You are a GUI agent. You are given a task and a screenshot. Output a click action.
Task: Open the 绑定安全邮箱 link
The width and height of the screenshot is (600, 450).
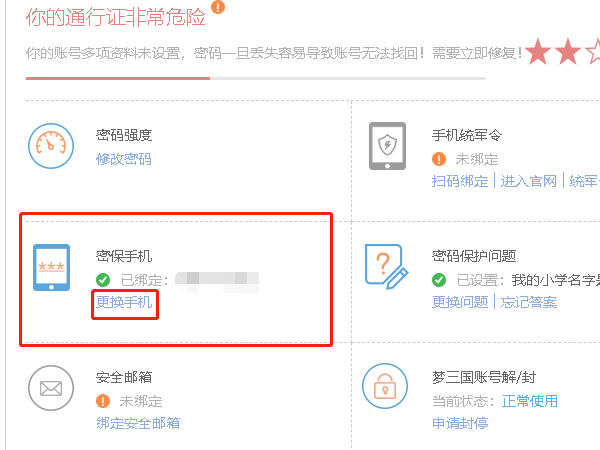138,423
